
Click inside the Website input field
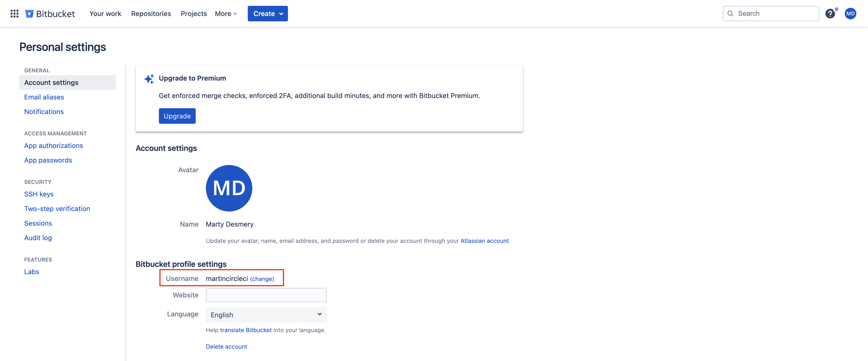click(266, 295)
